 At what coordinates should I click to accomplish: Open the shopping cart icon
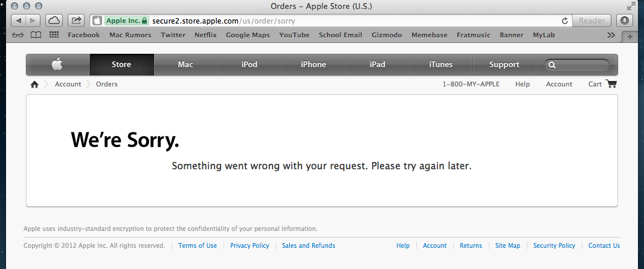[611, 84]
